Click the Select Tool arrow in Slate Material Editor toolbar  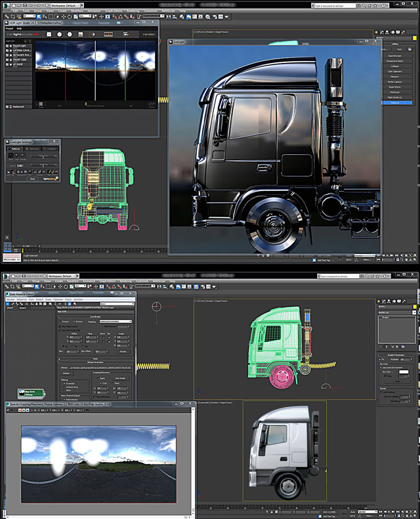[x=8, y=304]
